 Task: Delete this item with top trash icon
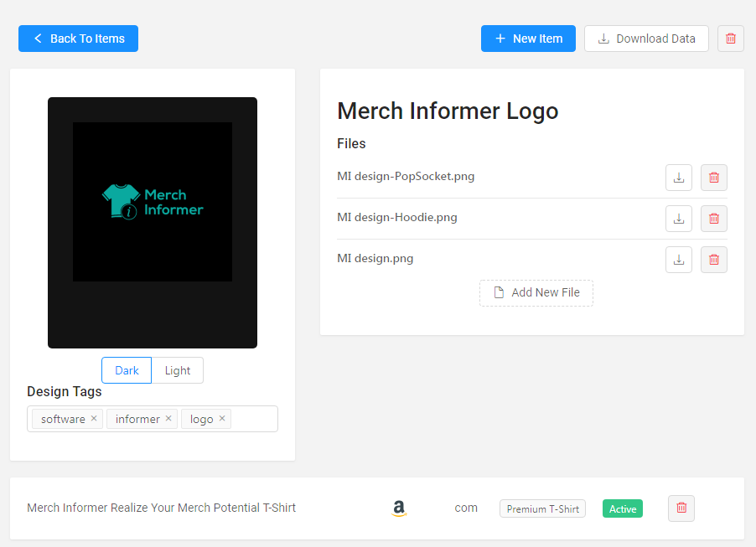pos(731,39)
